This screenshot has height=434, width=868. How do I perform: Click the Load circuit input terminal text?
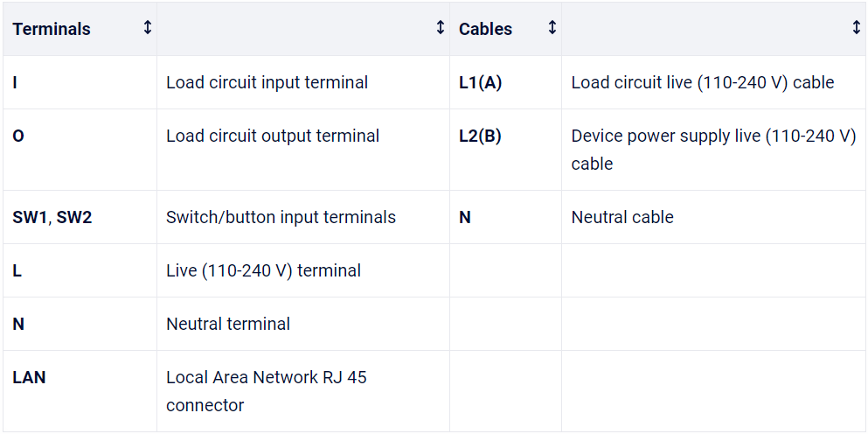[267, 83]
